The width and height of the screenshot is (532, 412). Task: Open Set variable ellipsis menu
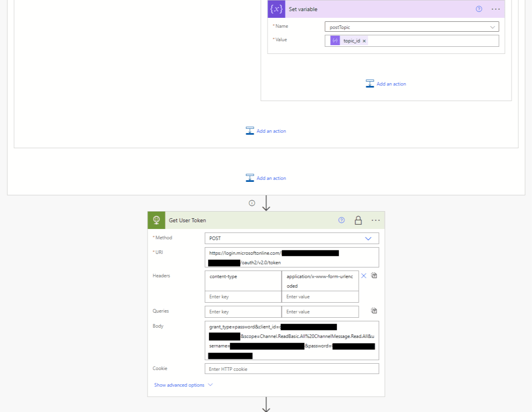pyautogui.click(x=496, y=9)
